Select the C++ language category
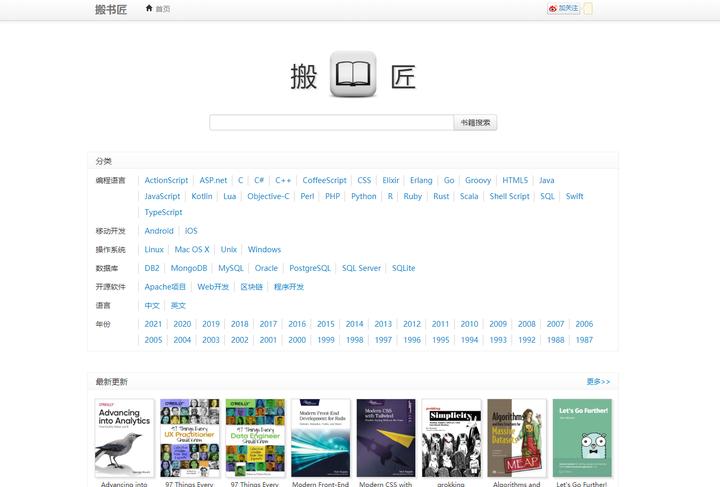This screenshot has width=720, height=487. (283, 180)
